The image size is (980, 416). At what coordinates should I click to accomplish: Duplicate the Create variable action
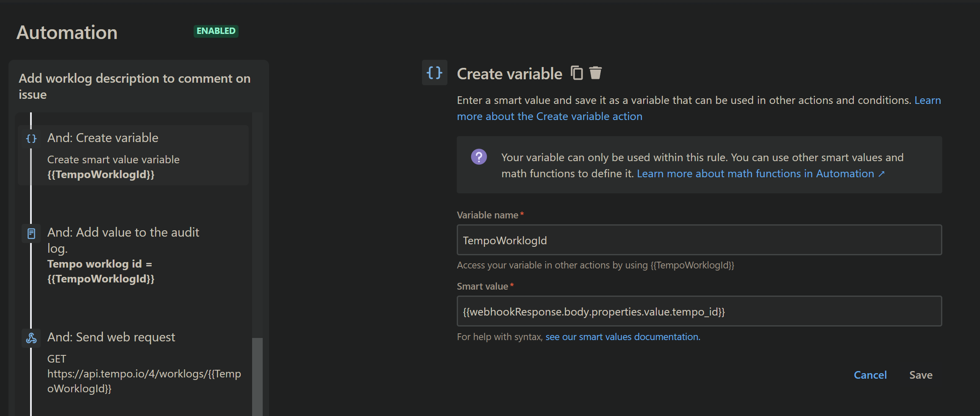click(577, 73)
